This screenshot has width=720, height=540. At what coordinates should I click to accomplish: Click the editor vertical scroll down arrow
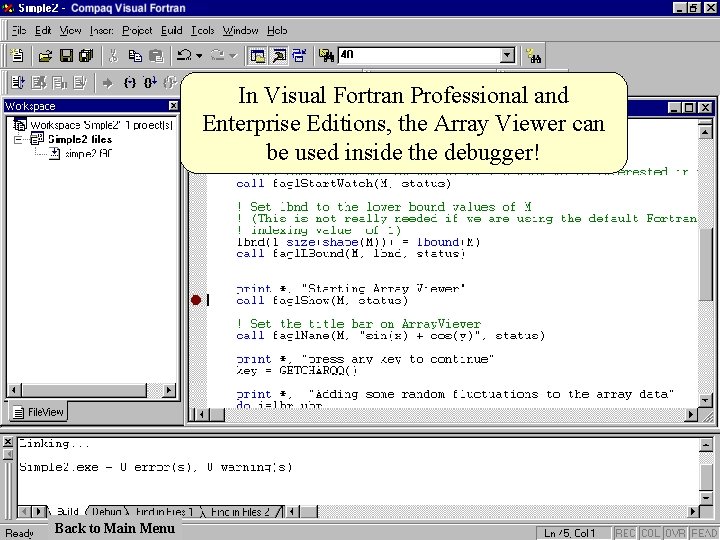tap(705, 400)
